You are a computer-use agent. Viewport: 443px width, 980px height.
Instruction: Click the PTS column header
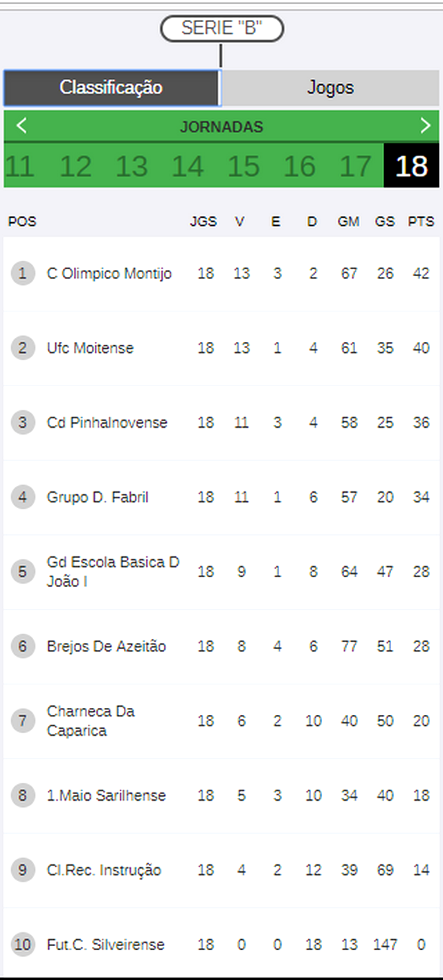click(421, 221)
